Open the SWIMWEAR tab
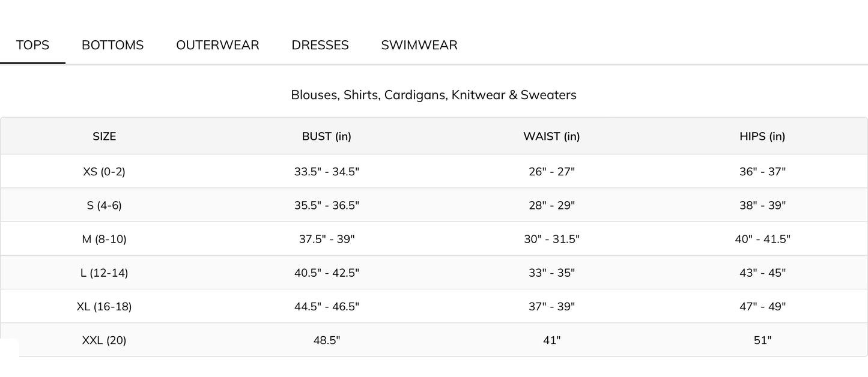 pyautogui.click(x=419, y=45)
